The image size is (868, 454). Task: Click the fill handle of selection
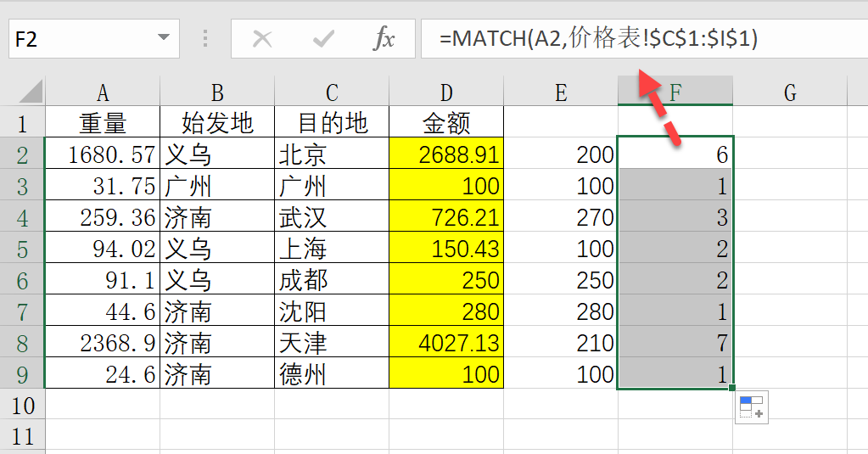732,388
